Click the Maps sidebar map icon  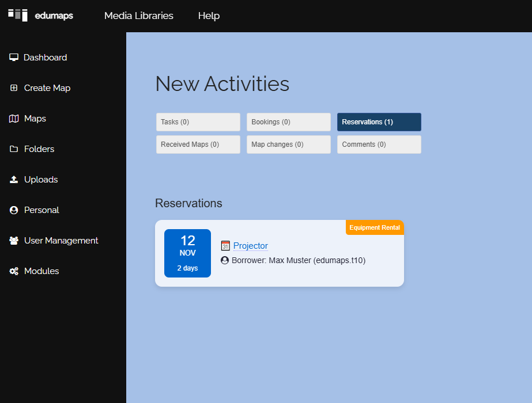point(14,119)
